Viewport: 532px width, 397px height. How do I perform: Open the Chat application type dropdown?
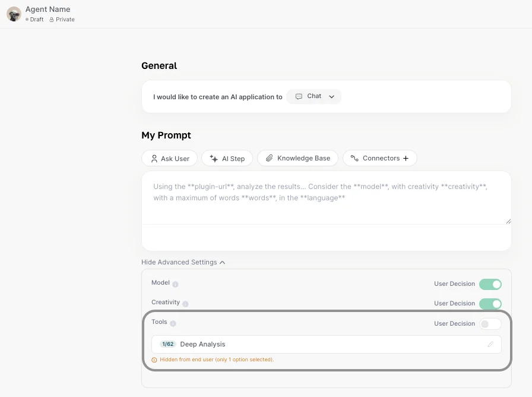[314, 96]
